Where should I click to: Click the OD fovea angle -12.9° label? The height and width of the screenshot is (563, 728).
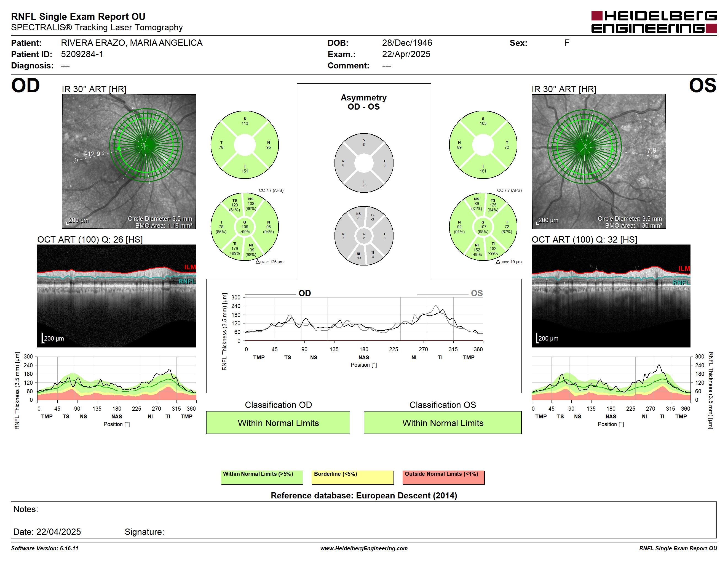(95, 154)
